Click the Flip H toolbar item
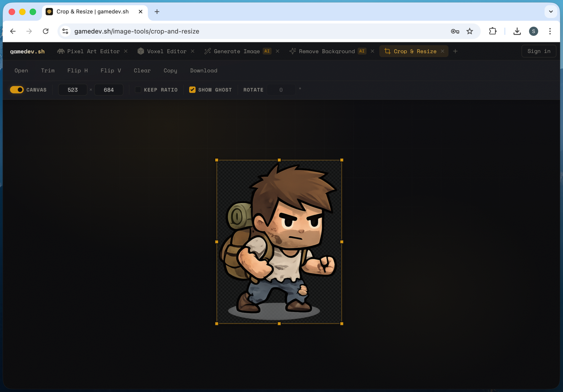 pos(77,71)
